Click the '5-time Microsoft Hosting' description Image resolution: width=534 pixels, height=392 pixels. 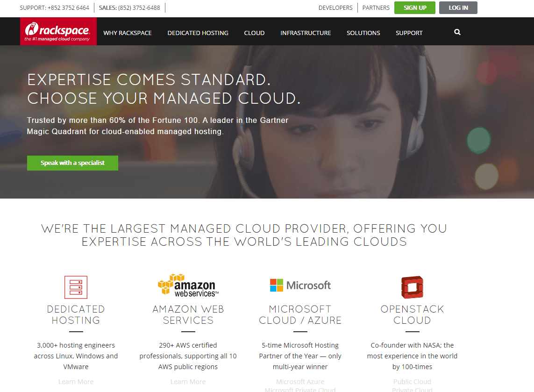[300, 356]
